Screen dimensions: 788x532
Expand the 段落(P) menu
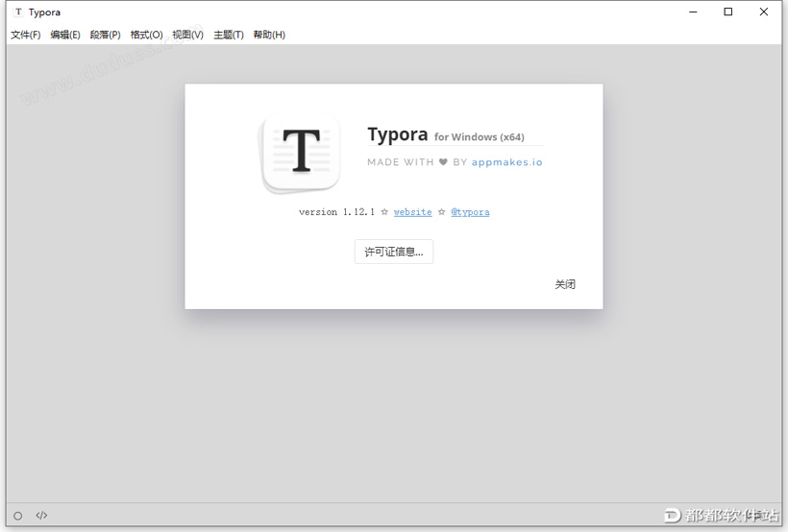(x=106, y=35)
